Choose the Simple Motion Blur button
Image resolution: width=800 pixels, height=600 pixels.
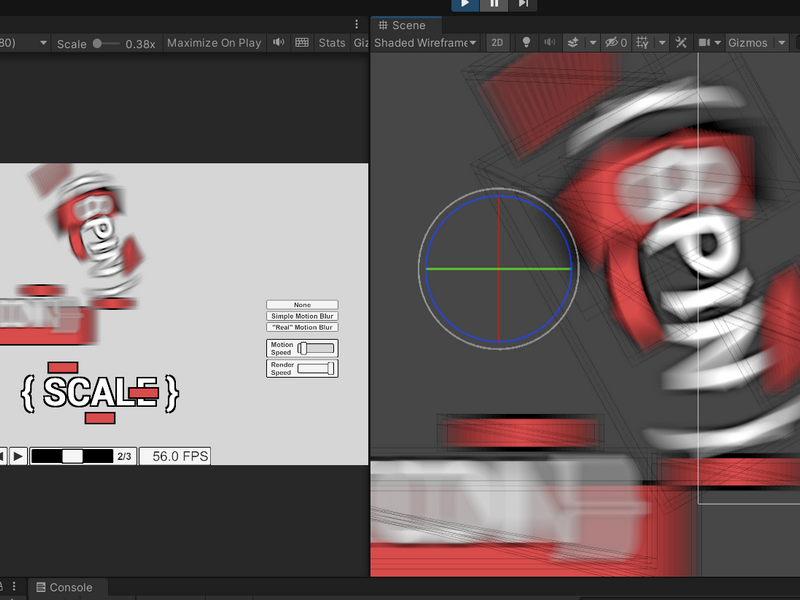pyautogui.click(x=302, y=316)
